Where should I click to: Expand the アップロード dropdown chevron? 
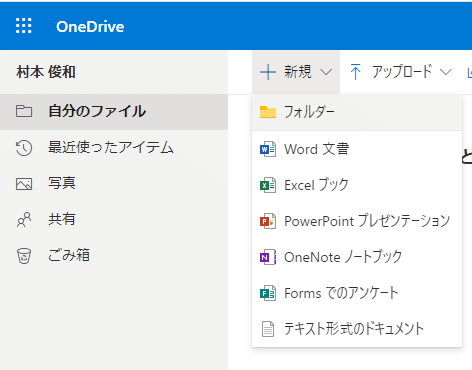(x=446, y=72)
